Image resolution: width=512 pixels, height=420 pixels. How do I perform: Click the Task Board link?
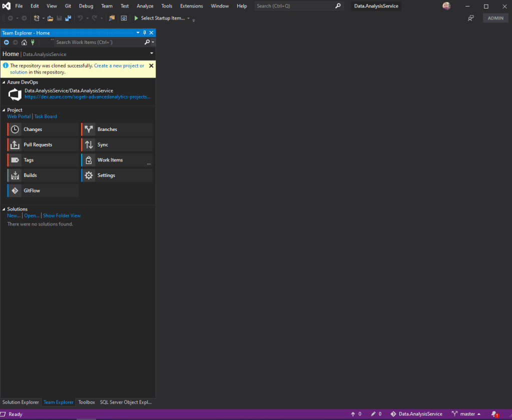46,116
